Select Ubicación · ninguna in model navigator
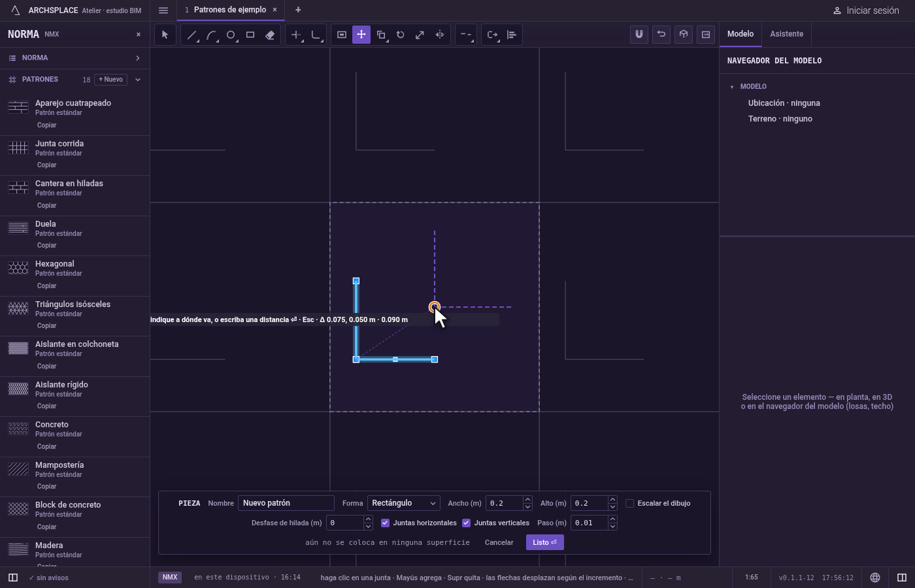 (784, 103)
